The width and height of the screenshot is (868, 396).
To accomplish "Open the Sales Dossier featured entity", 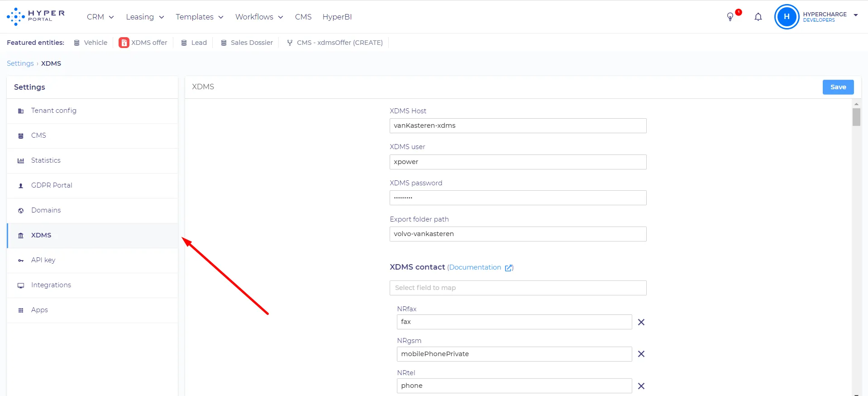I will click(247, 43).
